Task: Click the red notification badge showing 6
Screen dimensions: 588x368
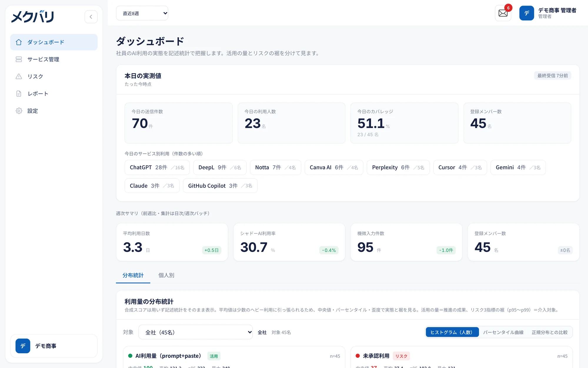Action: click(508, 8)
